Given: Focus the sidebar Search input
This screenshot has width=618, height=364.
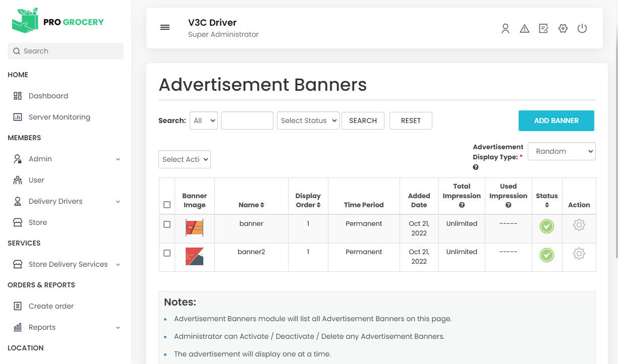Looking at the screenshot, I should pos(66,51).
